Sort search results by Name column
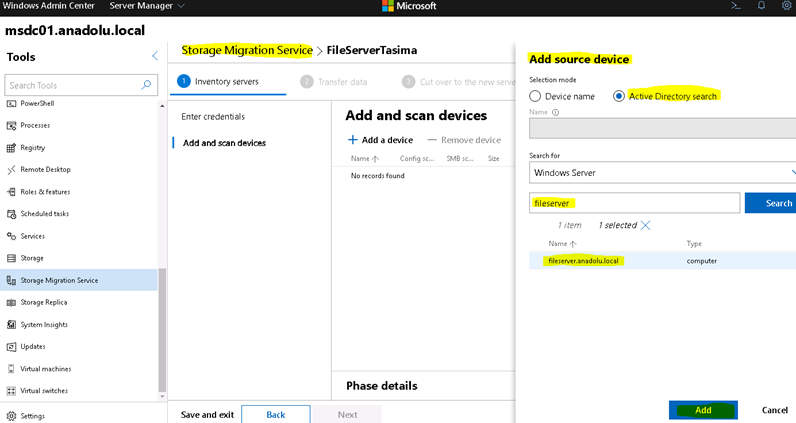 [x=562, y=244]
